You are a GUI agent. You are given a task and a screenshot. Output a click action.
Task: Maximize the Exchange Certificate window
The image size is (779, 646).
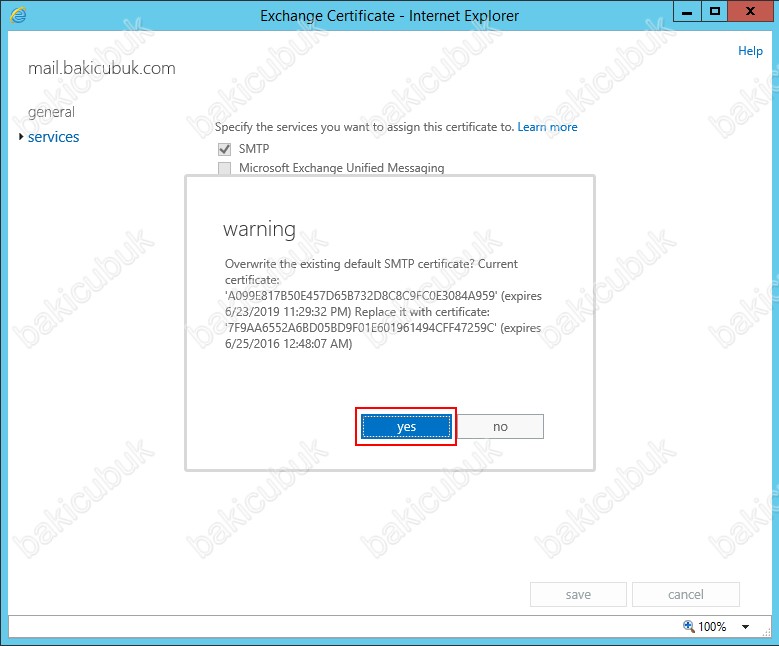(x=714, y=11)
